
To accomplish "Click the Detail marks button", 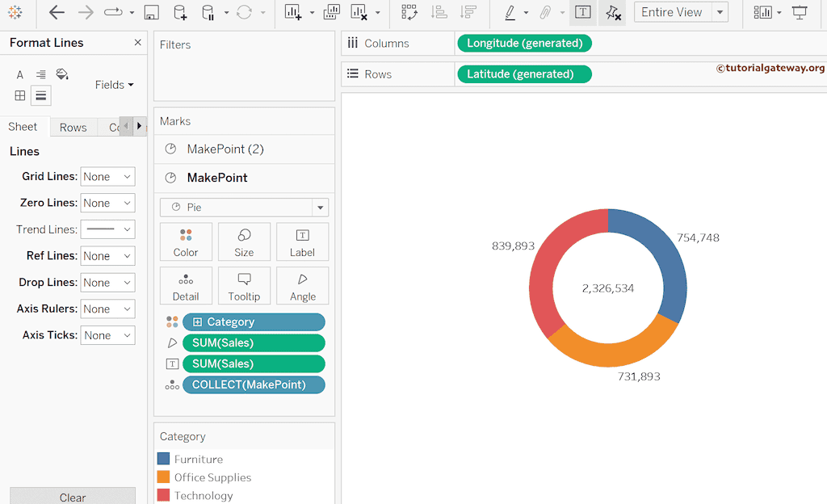I will click(x=186, y=286).
